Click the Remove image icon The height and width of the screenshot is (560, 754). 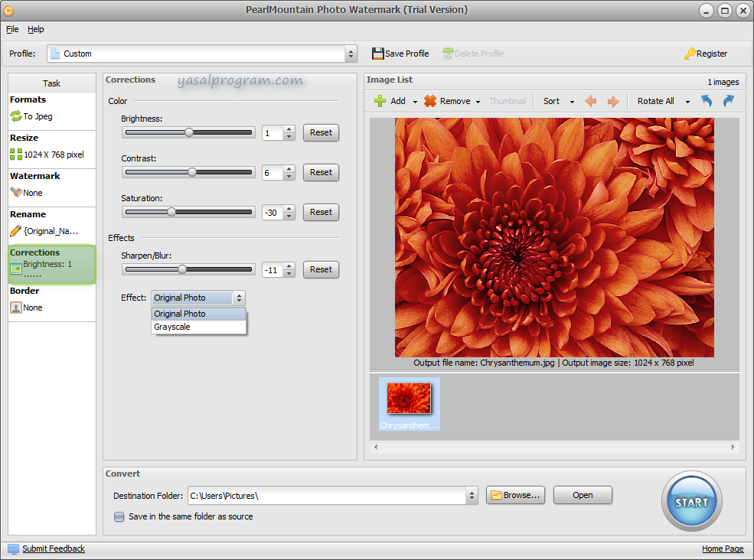coord(430,101)
